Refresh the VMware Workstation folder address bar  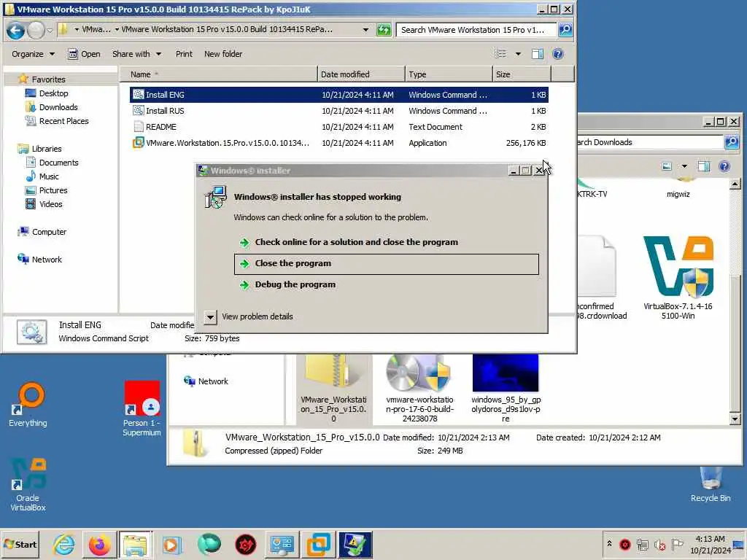point(384,30)
